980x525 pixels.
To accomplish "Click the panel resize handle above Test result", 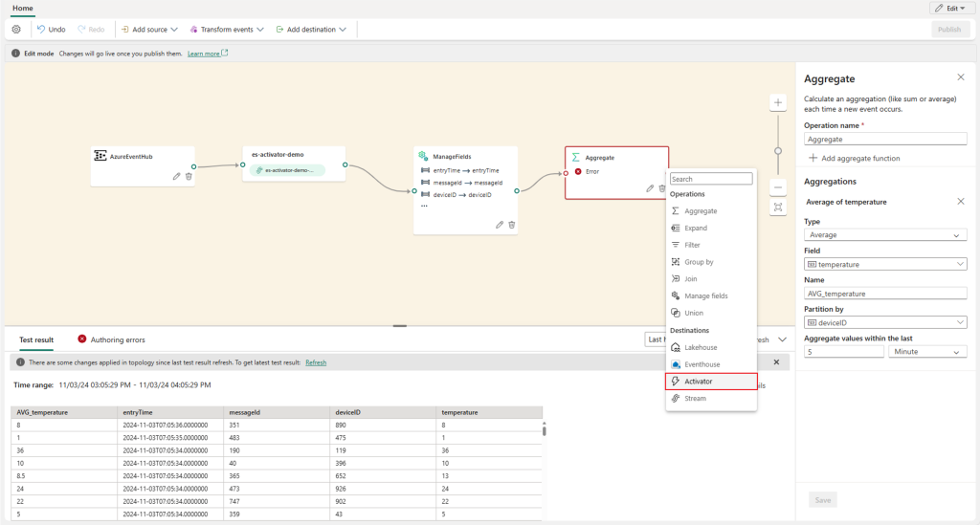I will click(400, 325).
